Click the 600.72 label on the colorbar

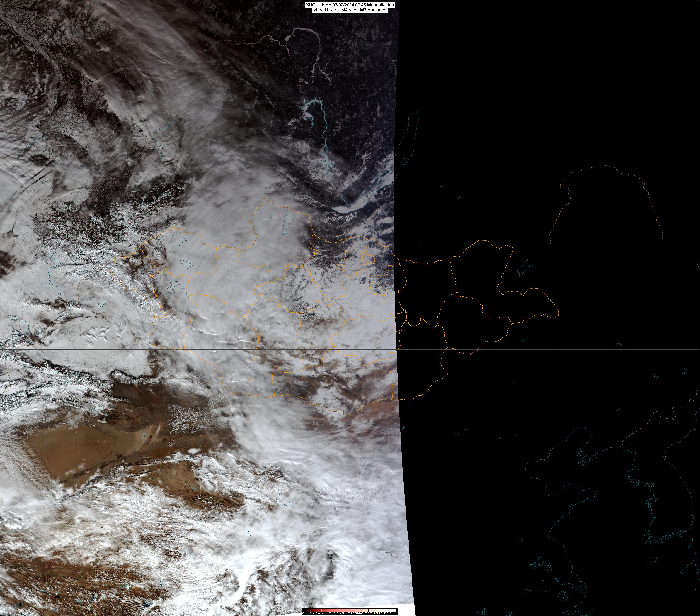[x=369, y=614]
